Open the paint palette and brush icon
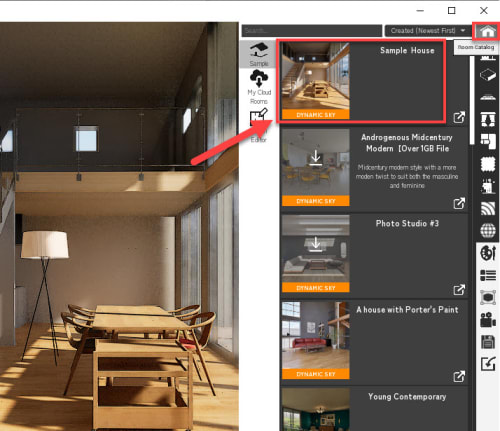Viewport: 500px width, 431px height. pyautogui.click(x=488, y=253)
